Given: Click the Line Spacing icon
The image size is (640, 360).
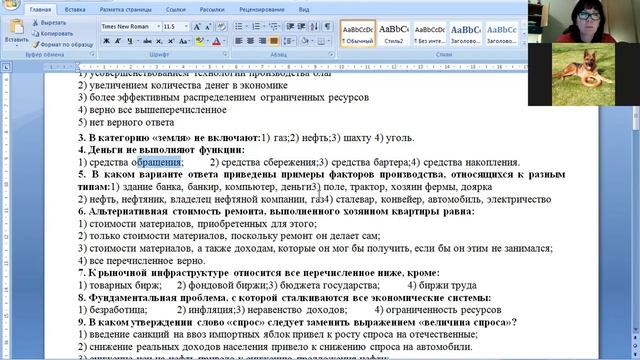Looking at the screenshot, I should 288,41.
